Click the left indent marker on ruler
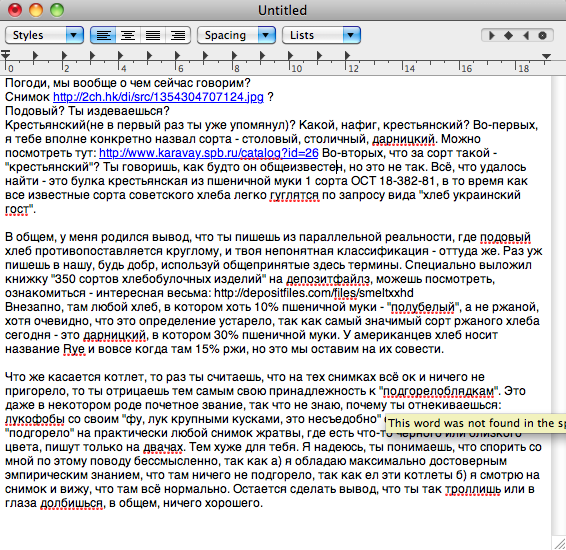Viewport: 566px width, 550px height. [5, 54]
